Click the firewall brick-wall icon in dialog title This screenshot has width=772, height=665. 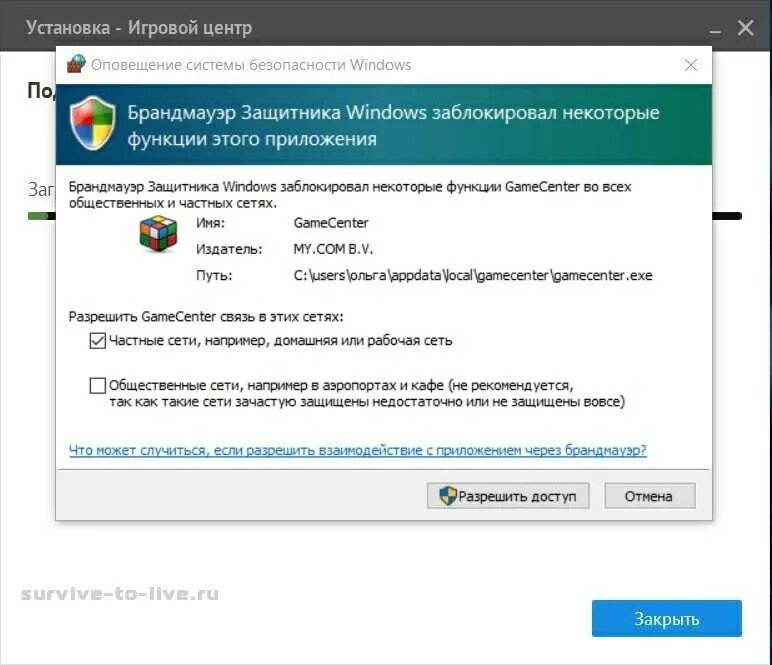coord(76,64)
